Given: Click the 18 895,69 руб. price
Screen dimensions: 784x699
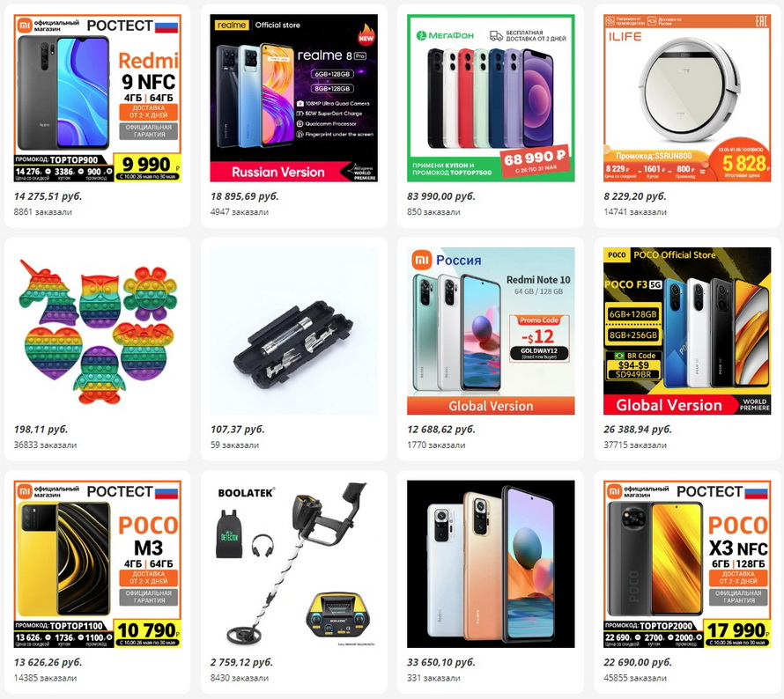Looking at the screenshot, I should coord(245,196).
